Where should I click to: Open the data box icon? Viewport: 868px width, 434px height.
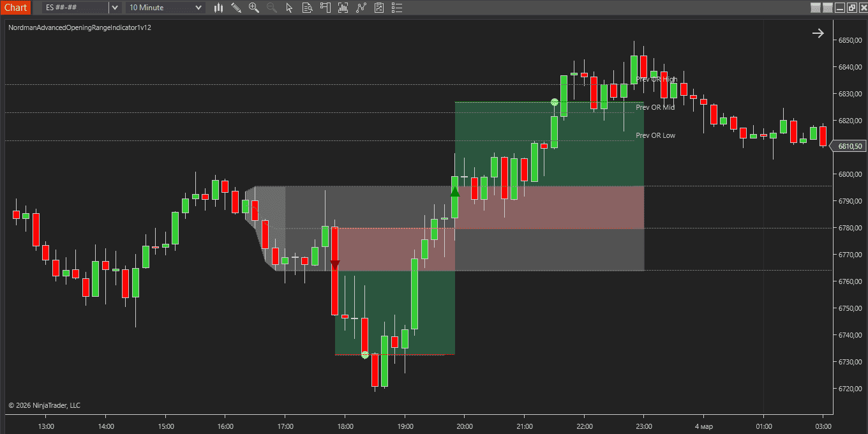pos(308,8)
